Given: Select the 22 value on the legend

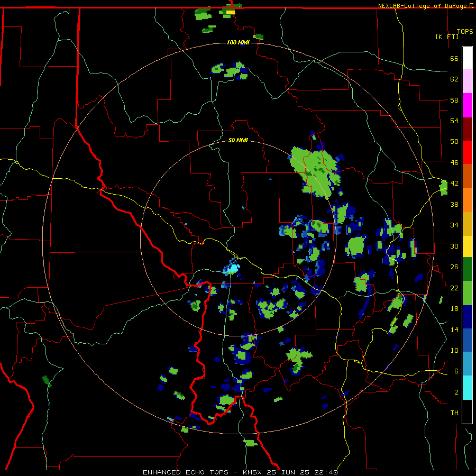Looking at the screenshot, I should click(454, 288).
